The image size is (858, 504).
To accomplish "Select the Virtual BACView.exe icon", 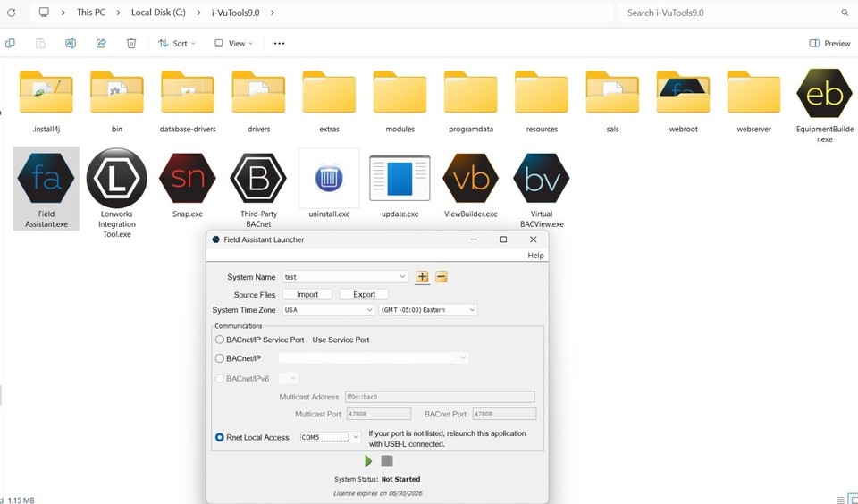I will click(x=541, y=179).
